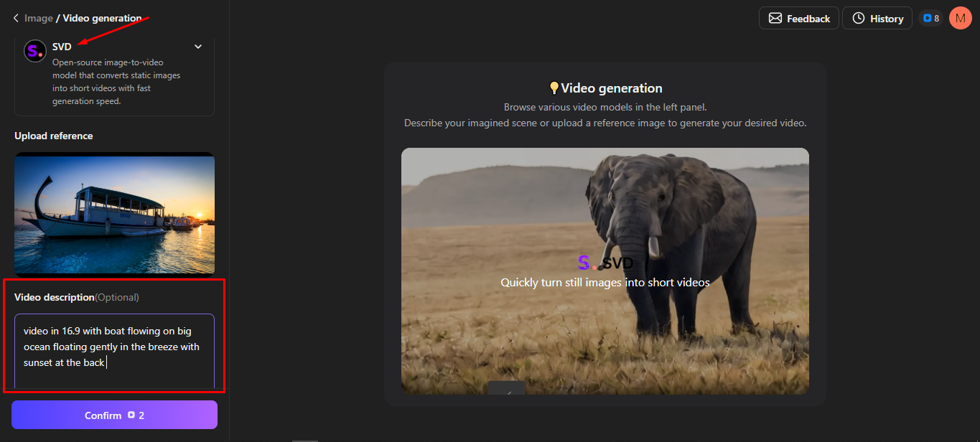Click the coin icon inside the Confirm button

click(x=134, y=415)
